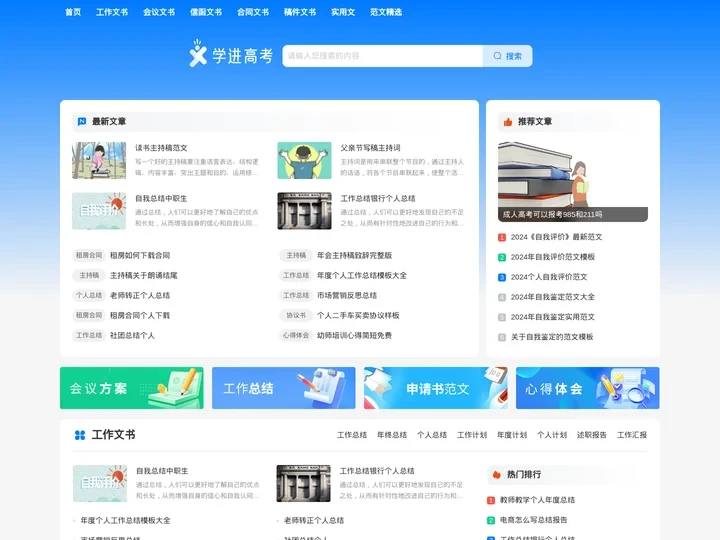Open article 幼师培训心得简短免费
The width and height of the screenshot is (720, 540).
coord(354,336)
